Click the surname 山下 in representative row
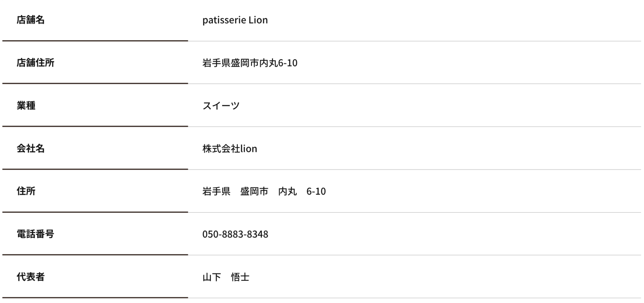This screenshot has height=303, width=644. pos(212,277)
